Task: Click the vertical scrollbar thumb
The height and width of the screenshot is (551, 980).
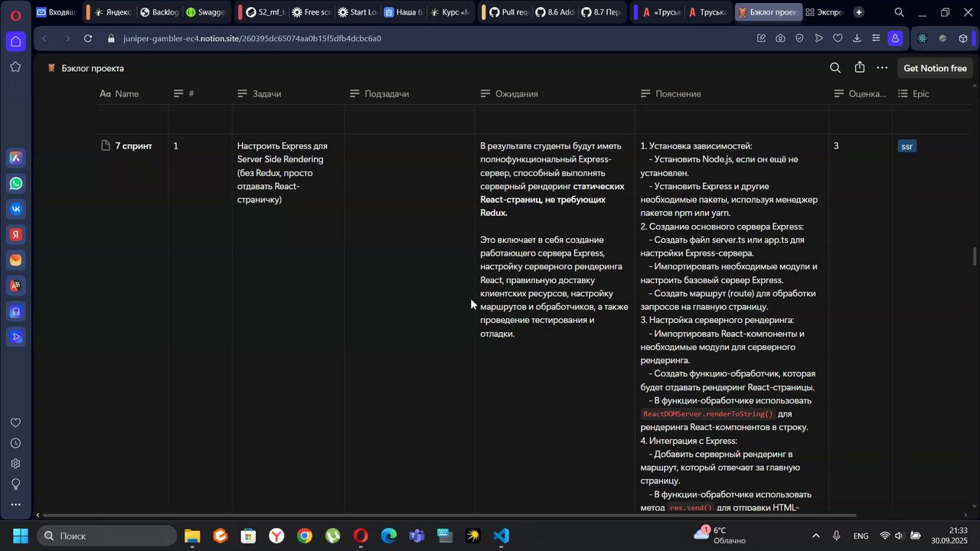Action: [x=975, y=256]
